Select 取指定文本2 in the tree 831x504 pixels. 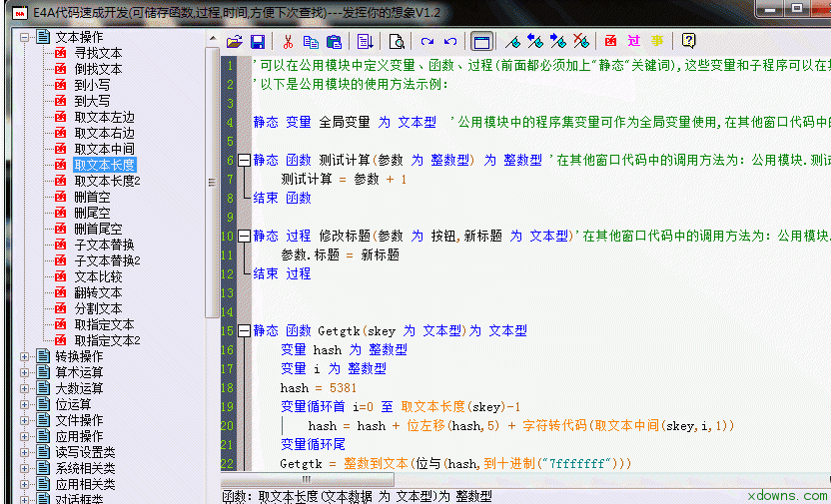point(107,340)
